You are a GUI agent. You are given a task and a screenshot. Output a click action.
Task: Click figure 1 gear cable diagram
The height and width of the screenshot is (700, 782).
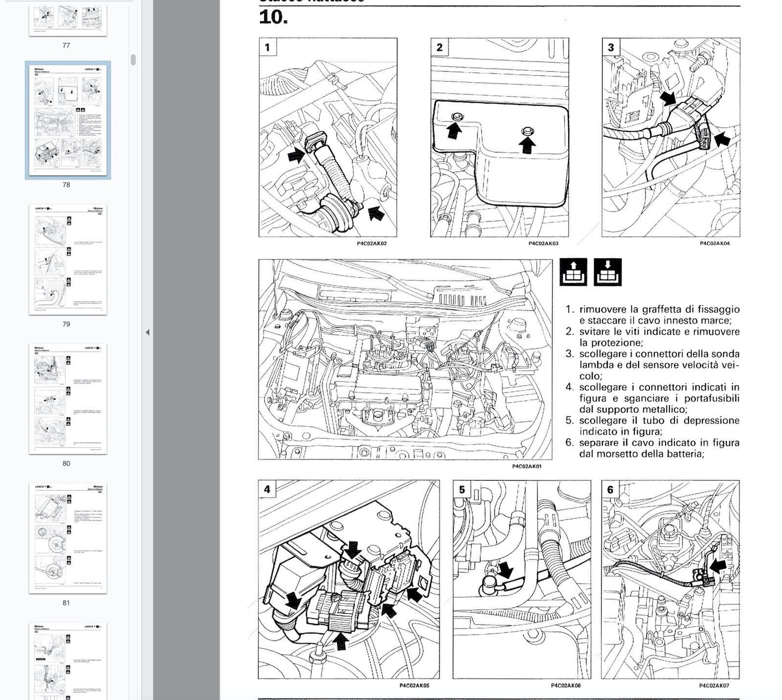(328, 137)
